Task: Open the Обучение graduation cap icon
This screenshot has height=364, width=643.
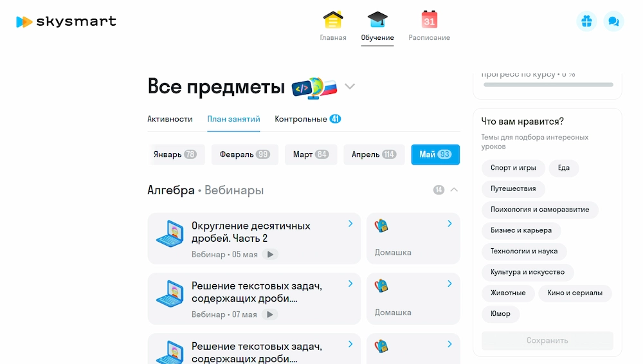Action: pyautogui.click(x=377, y=20)
